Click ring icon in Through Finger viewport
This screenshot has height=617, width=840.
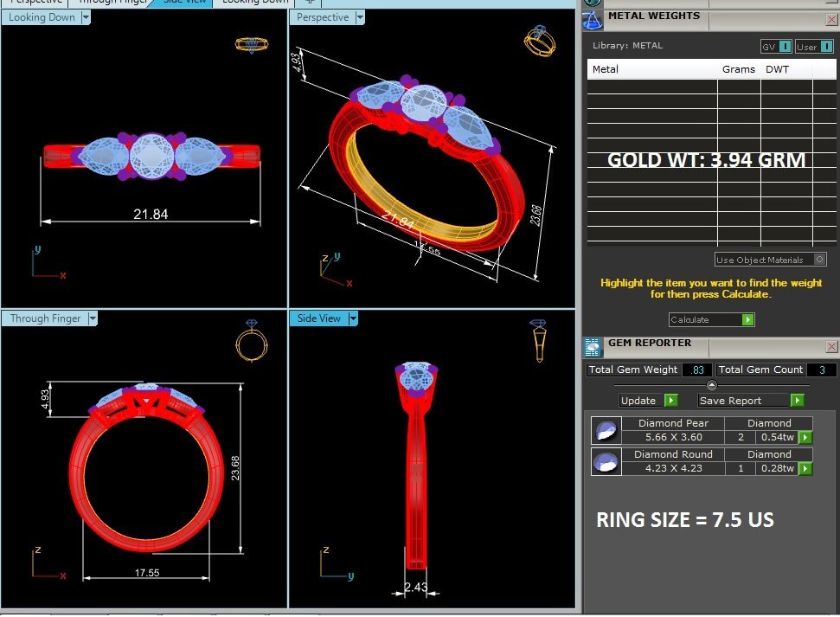pos(248,342)
